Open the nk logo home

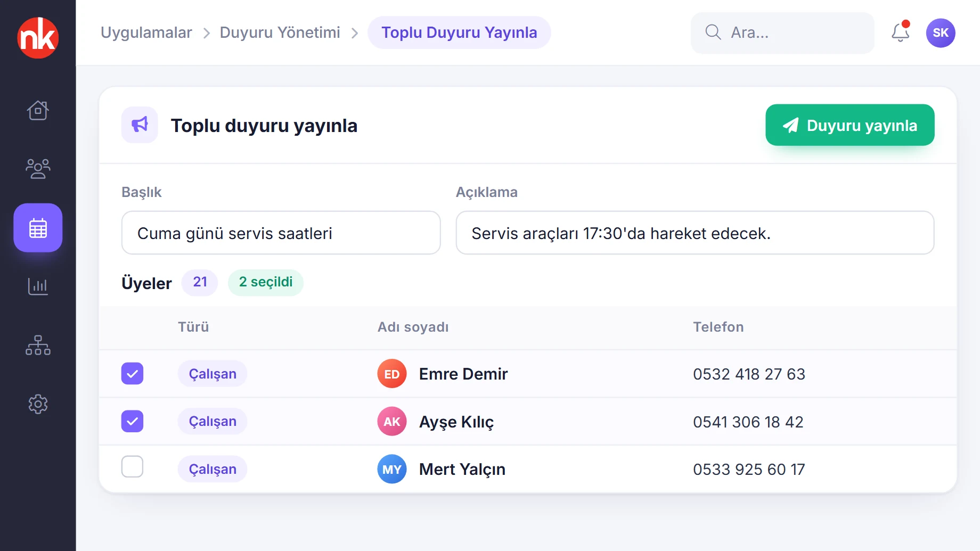(38, 38)
